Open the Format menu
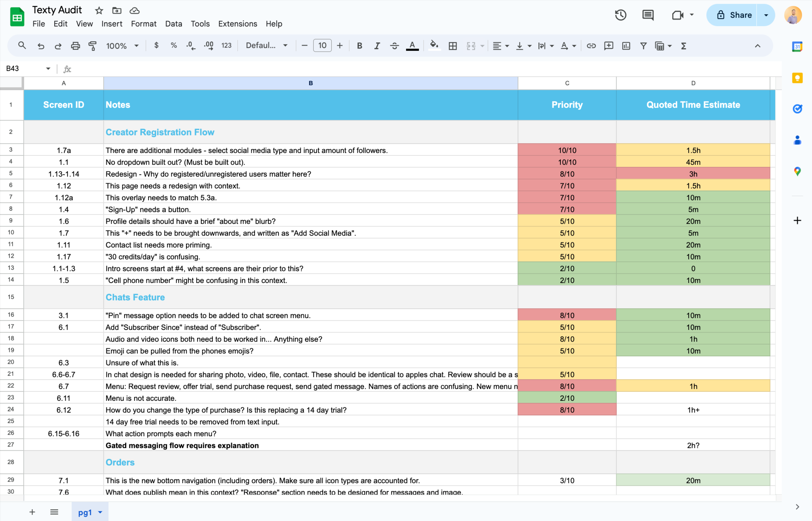812x521 pixels. (144, 24)
